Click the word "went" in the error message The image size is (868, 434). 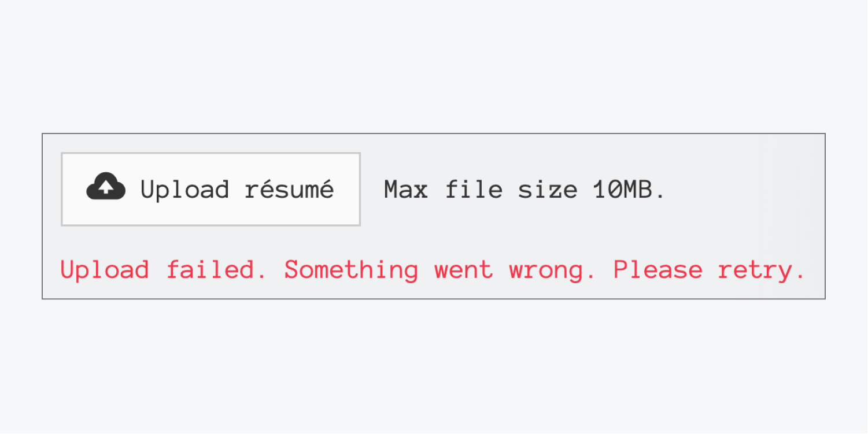[x=464, y=270]
